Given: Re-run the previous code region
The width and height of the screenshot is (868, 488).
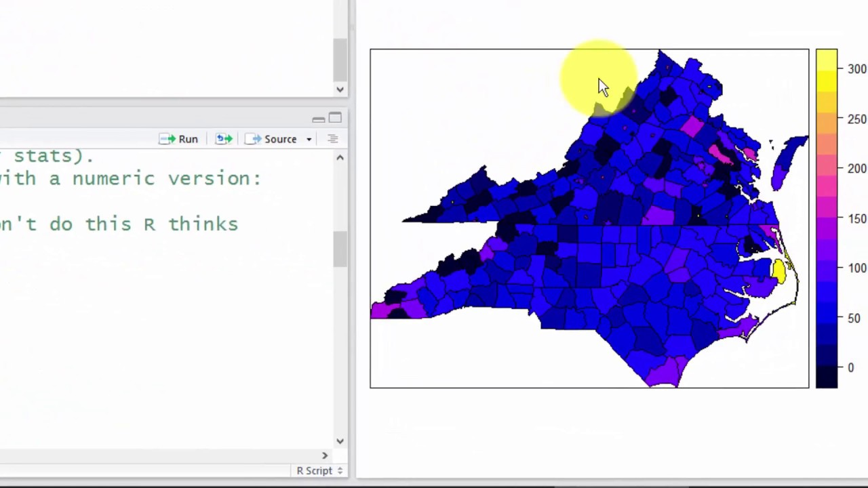Looking at the screenshot, I should 224,139.
